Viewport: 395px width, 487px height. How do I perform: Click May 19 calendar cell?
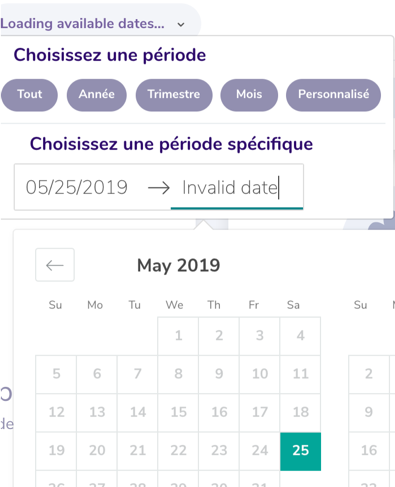click(56, 451)
